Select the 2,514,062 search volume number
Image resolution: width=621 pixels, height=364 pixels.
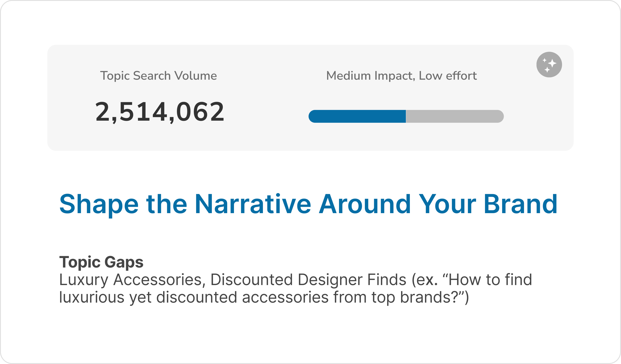(160, 112)
